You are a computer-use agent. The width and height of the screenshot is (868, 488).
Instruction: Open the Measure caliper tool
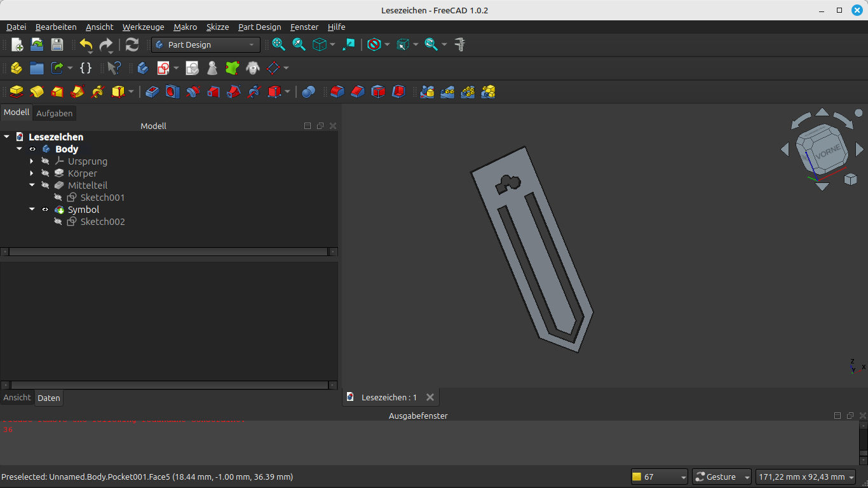[460, 44]
